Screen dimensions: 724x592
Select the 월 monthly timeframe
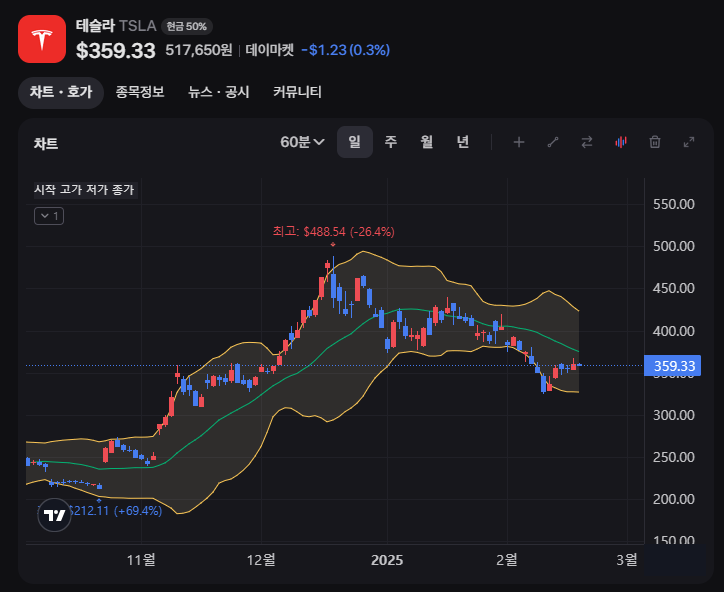click(x=427, y=142)
